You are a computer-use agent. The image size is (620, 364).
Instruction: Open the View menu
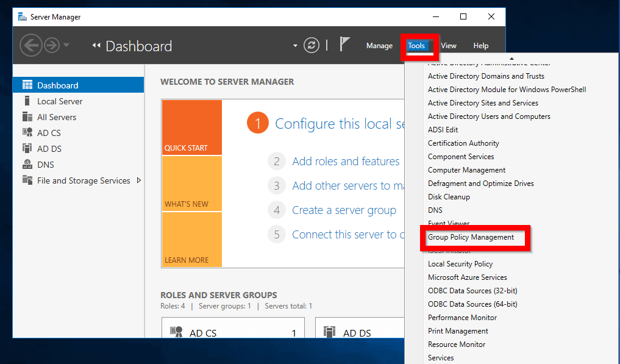pyautogui.click(x=449, y=46)
